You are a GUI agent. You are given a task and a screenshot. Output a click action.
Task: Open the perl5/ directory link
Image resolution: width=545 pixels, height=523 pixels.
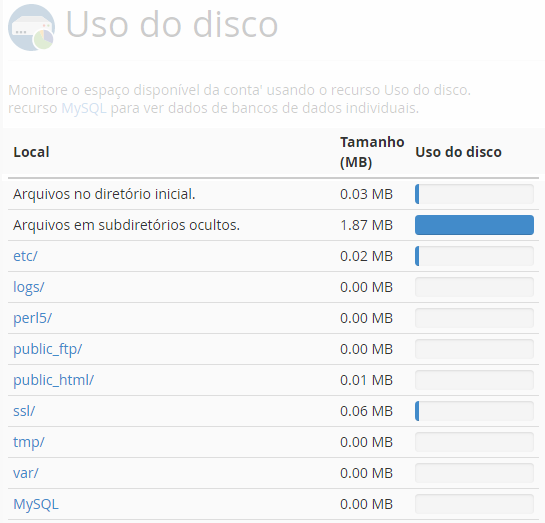(x=32, y=318)
